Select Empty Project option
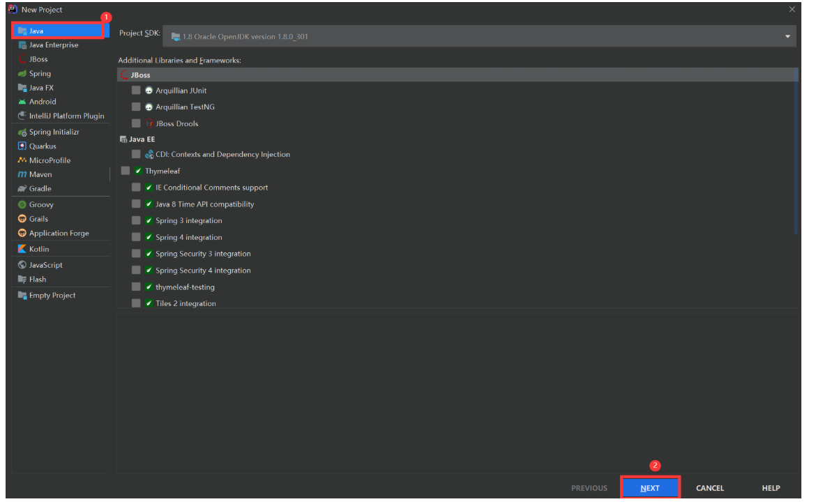The width and height of the screenshot is (816, 504). tap(61, 296)
